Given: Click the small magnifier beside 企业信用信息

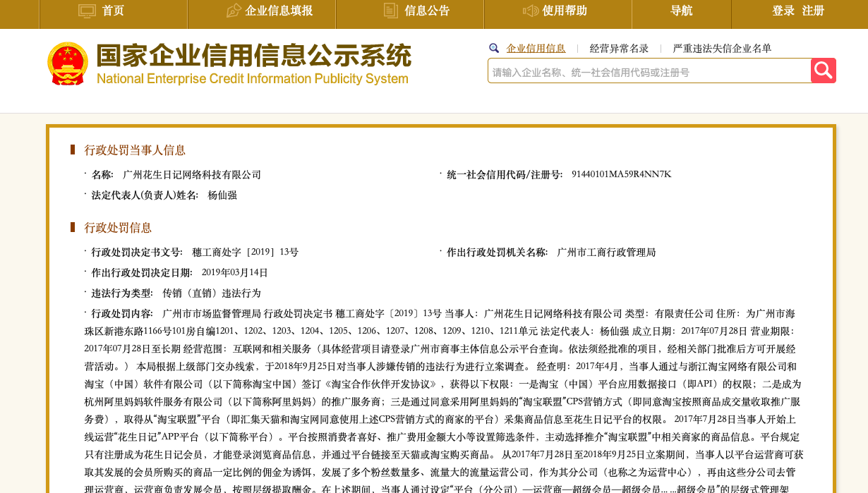Looking at the screenshot, I should point(494,48).
